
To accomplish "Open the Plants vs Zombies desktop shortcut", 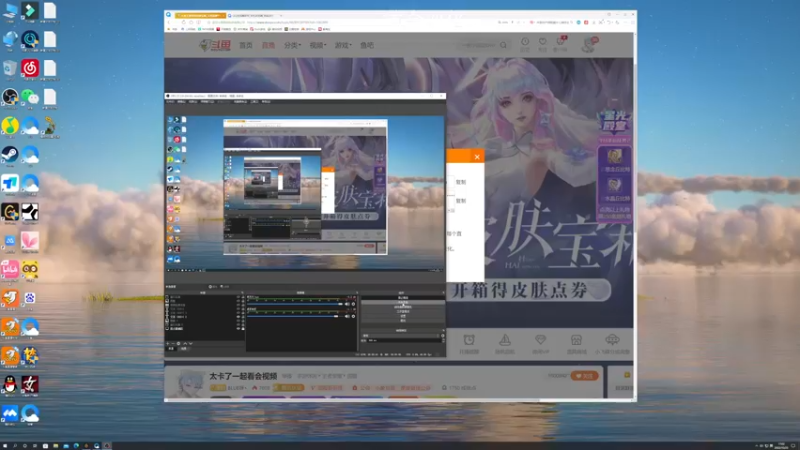I will coord(49,126).
